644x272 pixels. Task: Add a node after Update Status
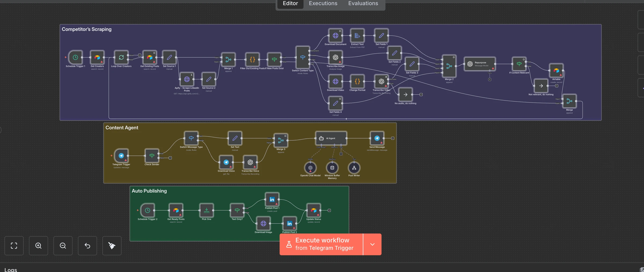(x=329, y=210)
